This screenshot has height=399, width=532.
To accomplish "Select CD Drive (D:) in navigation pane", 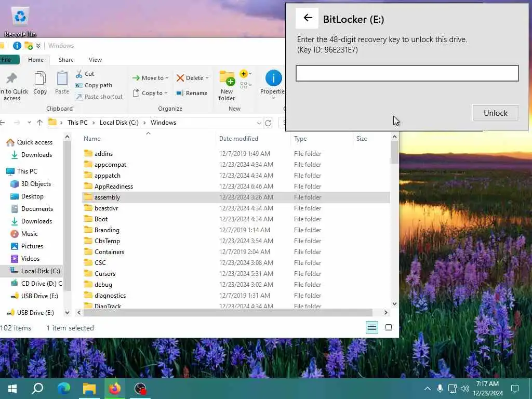I will [42, 284].
